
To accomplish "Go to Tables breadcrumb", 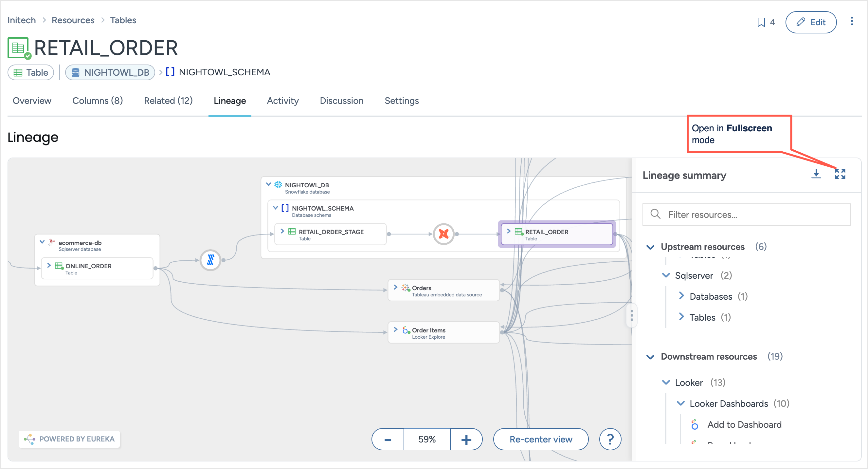I will click(x=123, y=20).
